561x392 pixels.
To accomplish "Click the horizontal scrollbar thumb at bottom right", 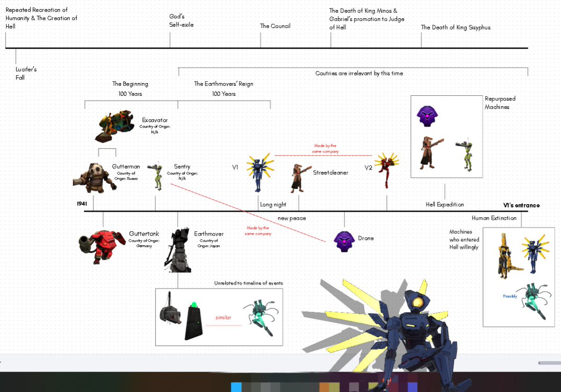I will [550, 363].
